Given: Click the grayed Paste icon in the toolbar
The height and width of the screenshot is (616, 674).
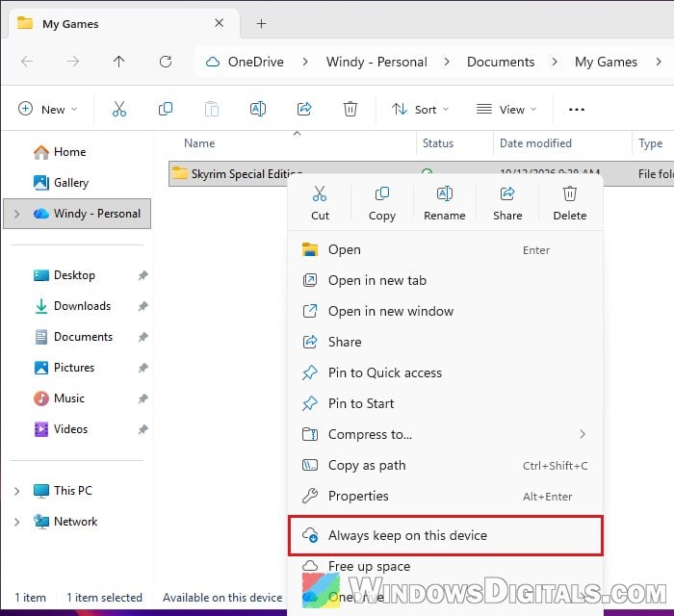Looking at the screenshot, I should tap(212, 109).
